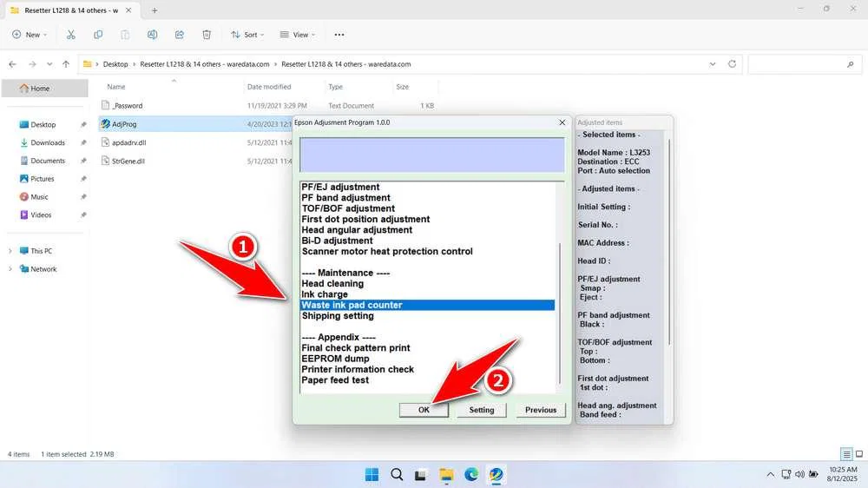Image resolution: width=868 pixels, height=488 pixels.
Task: Click the Cut icon in Explorer toolbar
Action: click(71, 35)
